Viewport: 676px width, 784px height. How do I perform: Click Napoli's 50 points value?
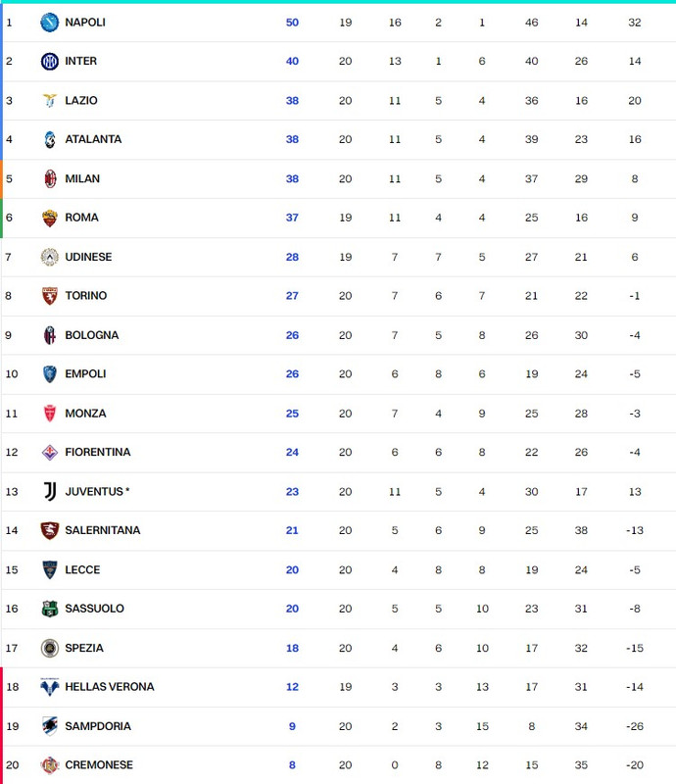[293, 23]
